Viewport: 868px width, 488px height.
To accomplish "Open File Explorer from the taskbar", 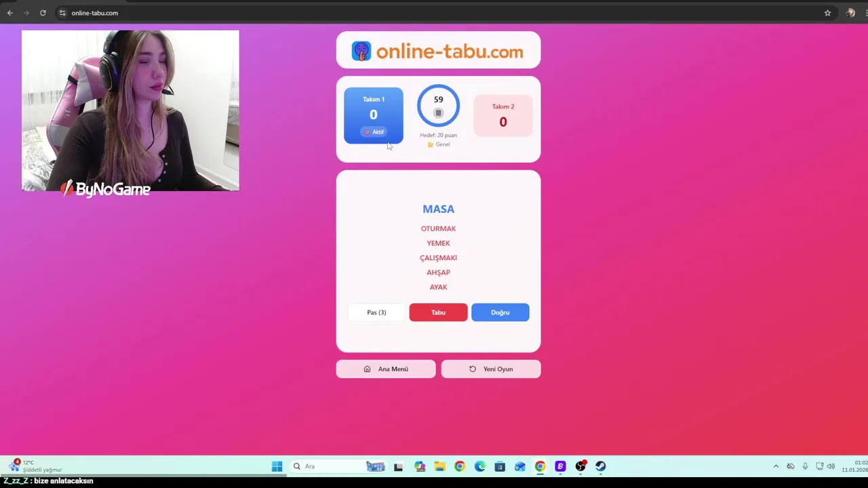I will pyautogui.click(x=439, y=466).
